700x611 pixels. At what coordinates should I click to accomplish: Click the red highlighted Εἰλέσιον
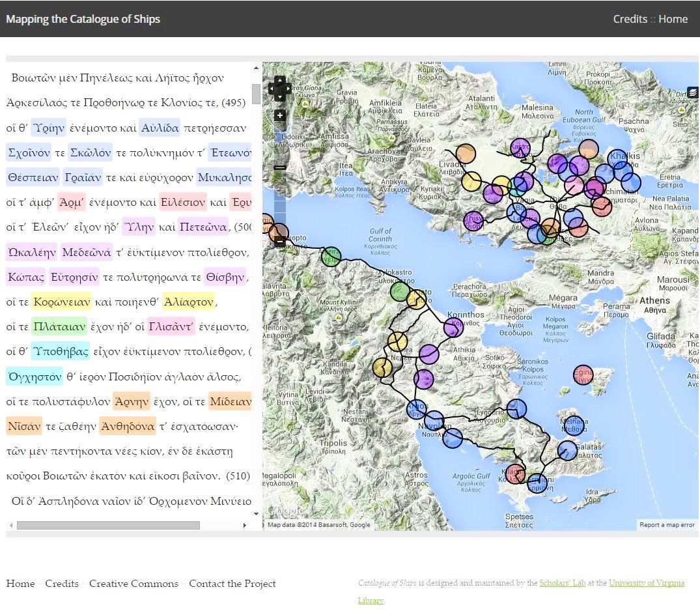pos(182,203)
